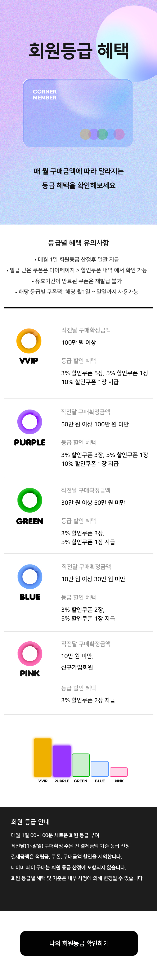The height and width of the screenshot is (980, 157).
Task: Click the light blue BLUE chart bar
Action: [x=100, y=769]
